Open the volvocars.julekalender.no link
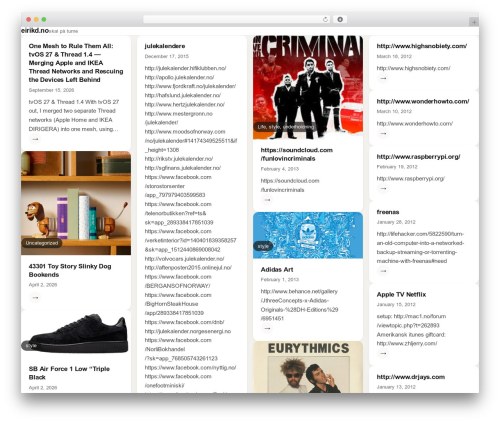The height and width of the screenshot is (423, 500). [x=184, y=259]
